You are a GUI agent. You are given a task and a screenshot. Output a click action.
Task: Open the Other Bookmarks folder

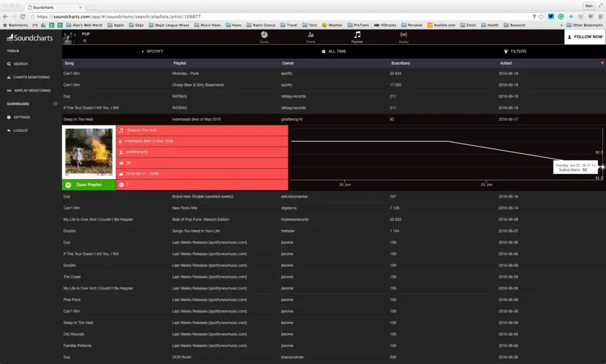(584, 25)
